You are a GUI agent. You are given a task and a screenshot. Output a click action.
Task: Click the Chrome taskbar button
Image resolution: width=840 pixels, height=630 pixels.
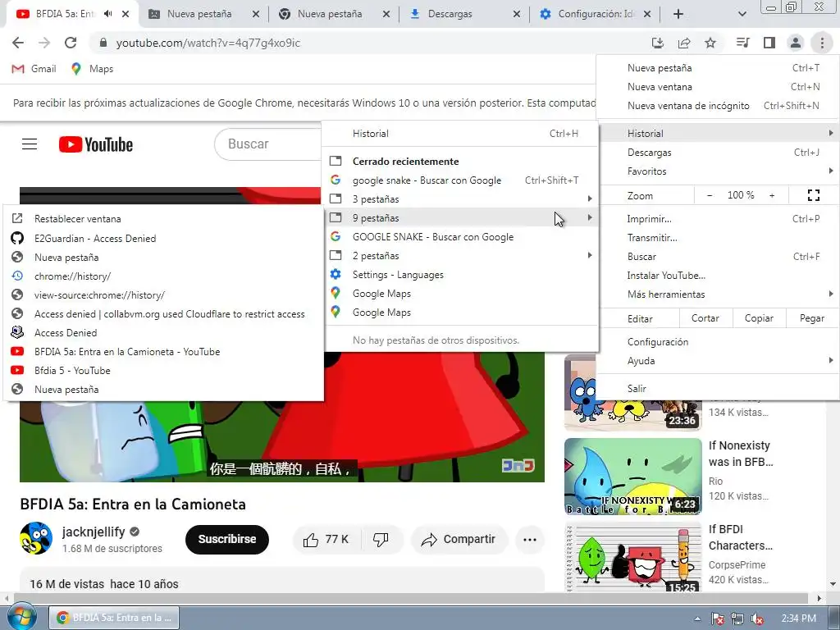pyautogui.click(x=114, y=618)
